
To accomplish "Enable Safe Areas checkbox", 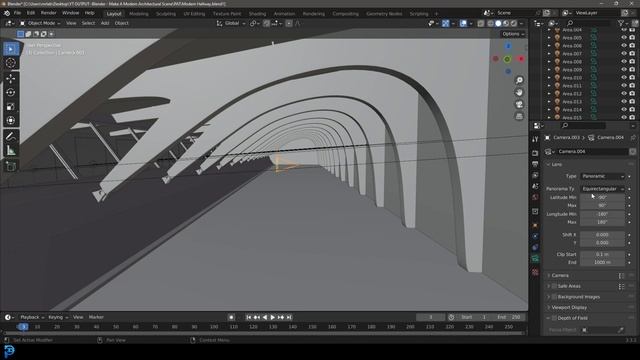I will [x=554, y=286].
